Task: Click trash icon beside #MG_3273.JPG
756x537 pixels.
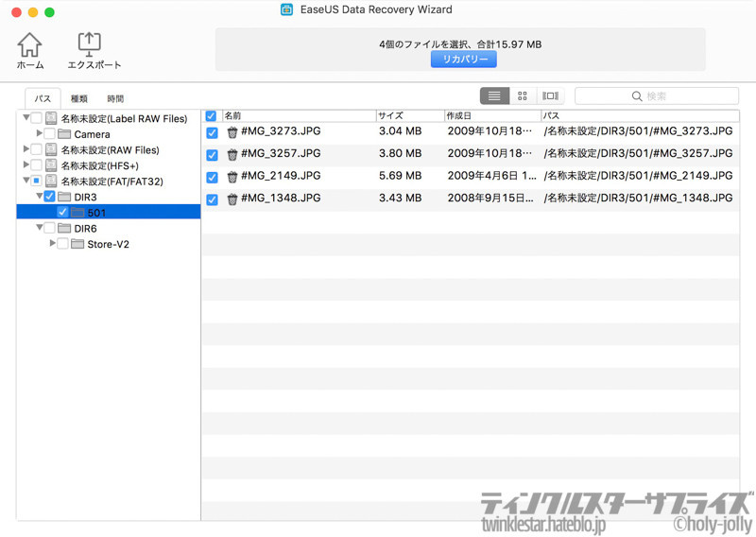Action: pos(232,132)
